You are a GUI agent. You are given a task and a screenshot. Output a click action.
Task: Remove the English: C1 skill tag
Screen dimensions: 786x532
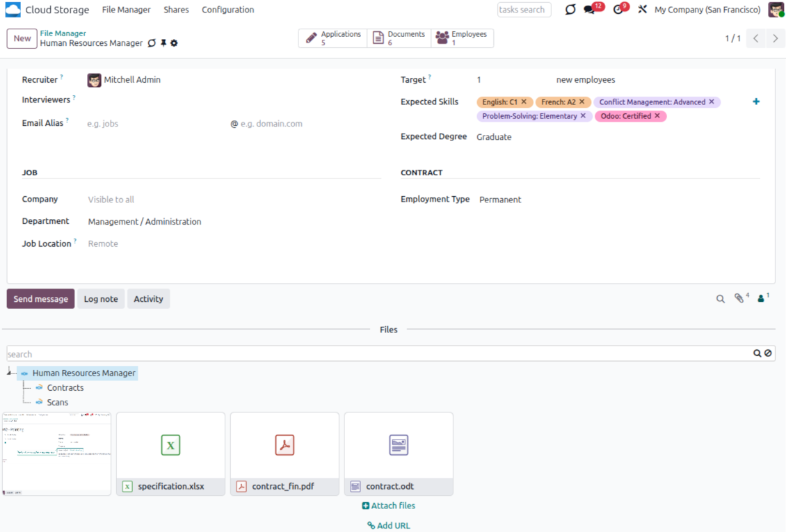click(x=524, y=102)
